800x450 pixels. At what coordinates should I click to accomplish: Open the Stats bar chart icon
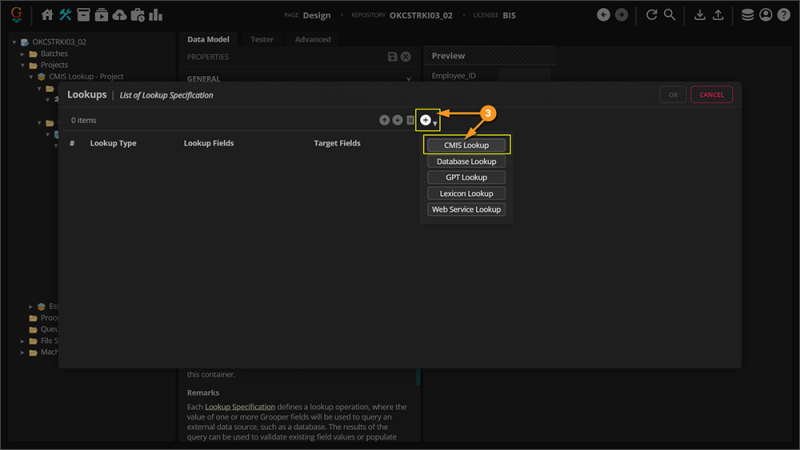[x=157, y=15]
